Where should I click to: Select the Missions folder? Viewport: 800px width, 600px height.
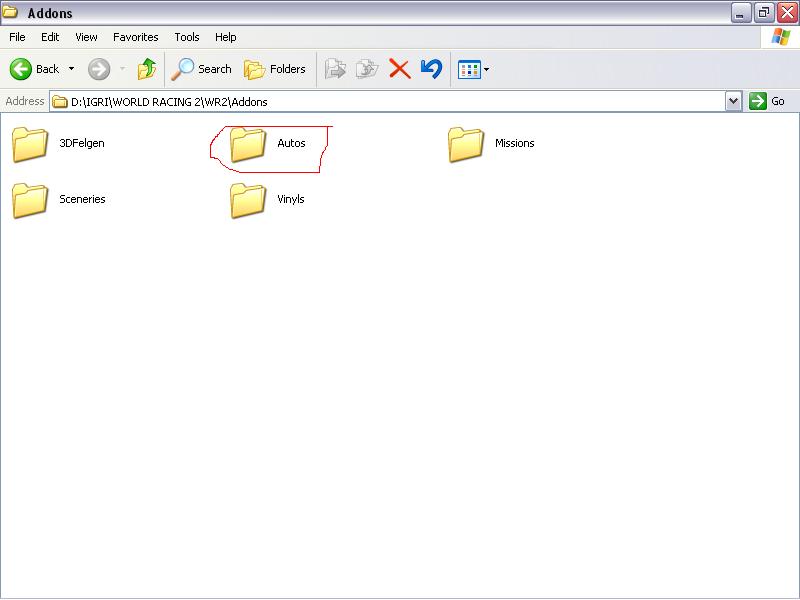466,144
